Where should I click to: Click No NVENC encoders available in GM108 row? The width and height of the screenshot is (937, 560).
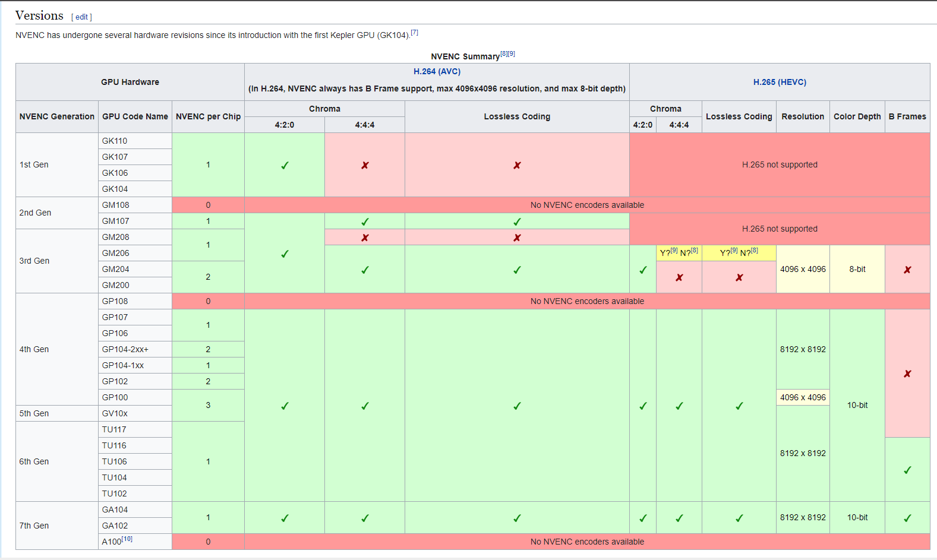click(x=587, y=205)
